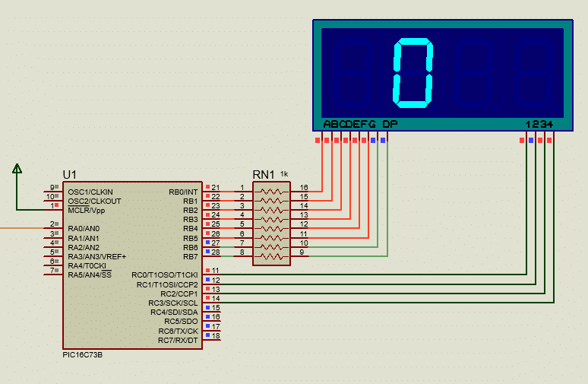Click the red logic indicator at U1 pin 21
Screen dimensions: 588x384
point(207,186)
